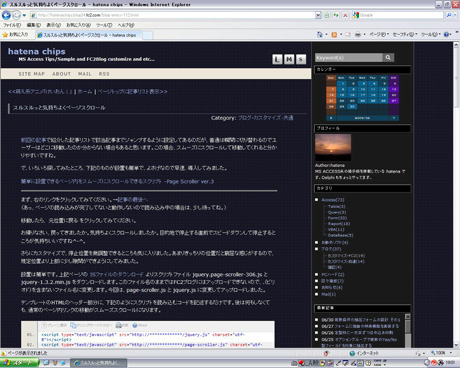The image size is (460, 368).
Task: Open the 06/27 recent article link
Action: point(360,326)
